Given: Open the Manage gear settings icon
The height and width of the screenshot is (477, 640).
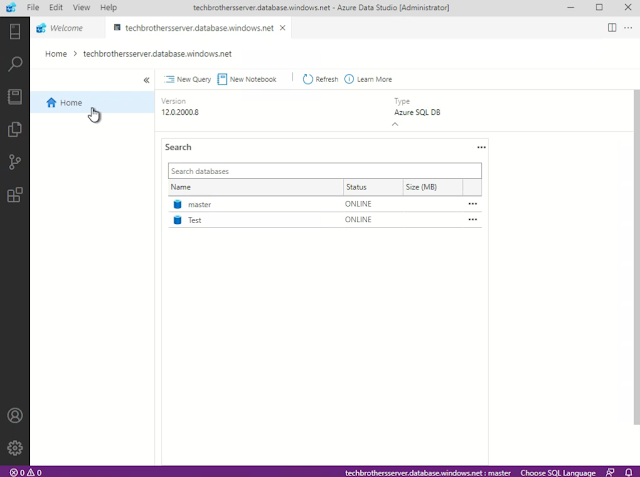Looking at the screenshot, I should pos(15,448).
